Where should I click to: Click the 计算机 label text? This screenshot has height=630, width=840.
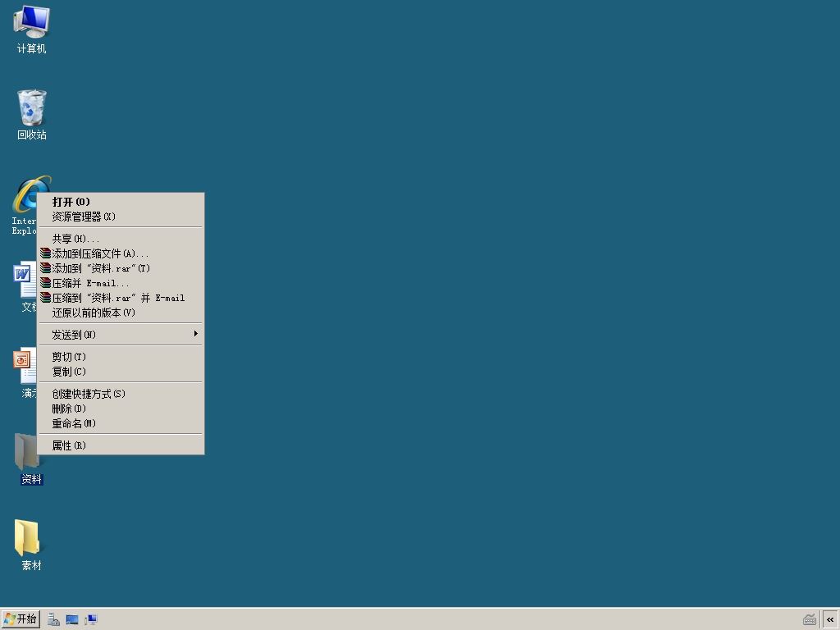click(32, 48)
